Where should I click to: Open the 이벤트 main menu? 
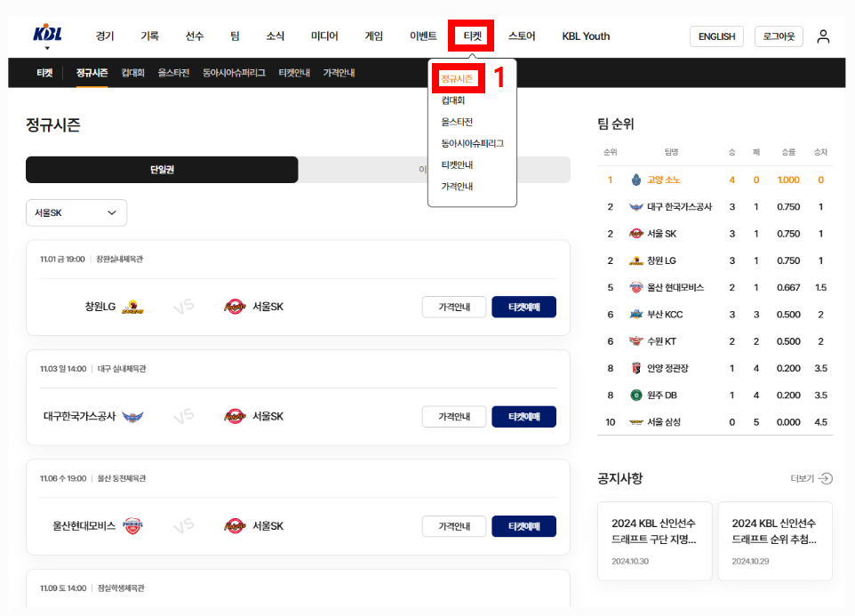[423, 36]
